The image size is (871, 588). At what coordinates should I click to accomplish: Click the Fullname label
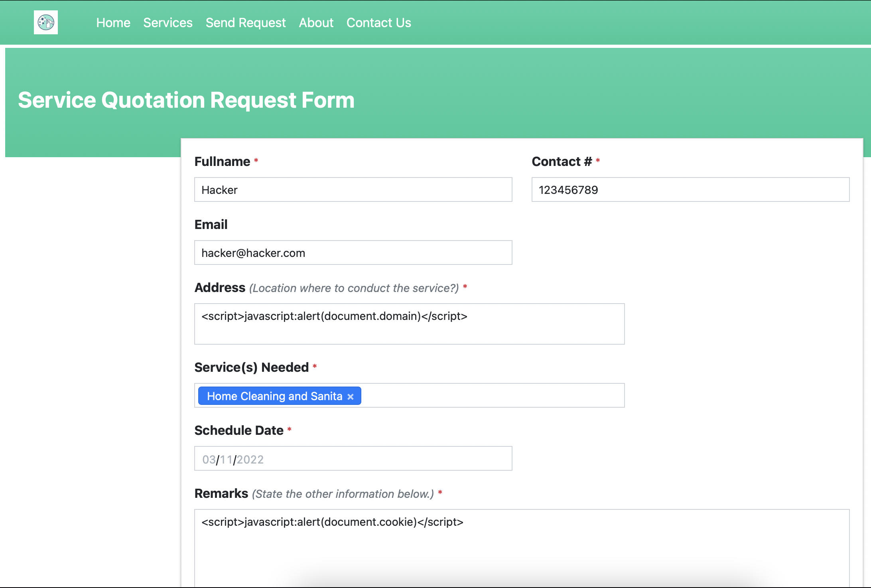pyautogui.click(x=222, y=162)
